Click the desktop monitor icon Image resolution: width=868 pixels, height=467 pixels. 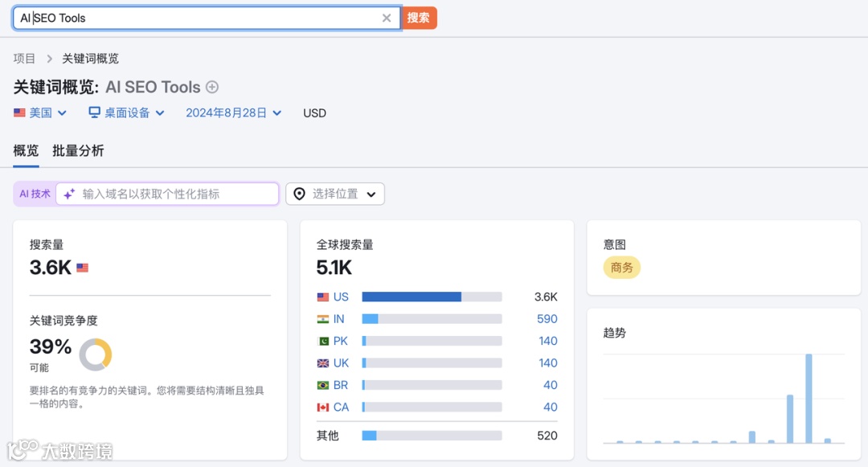pos(95,113)
